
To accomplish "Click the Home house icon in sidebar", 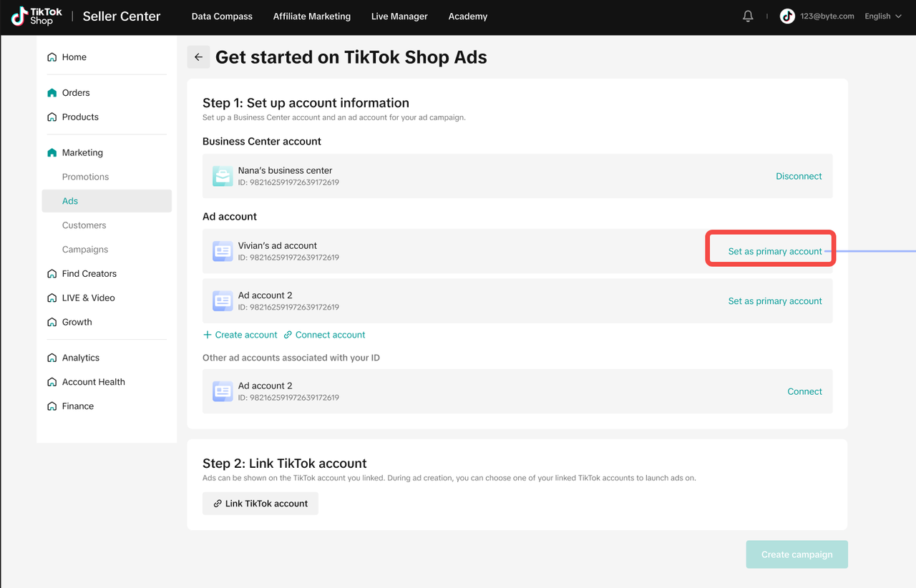I will [x=52, y=57].
